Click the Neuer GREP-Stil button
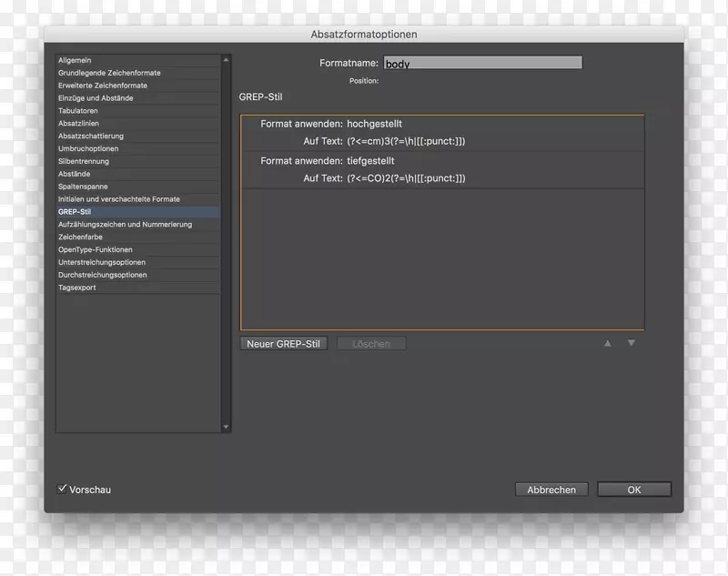 [x=284, y=344]
